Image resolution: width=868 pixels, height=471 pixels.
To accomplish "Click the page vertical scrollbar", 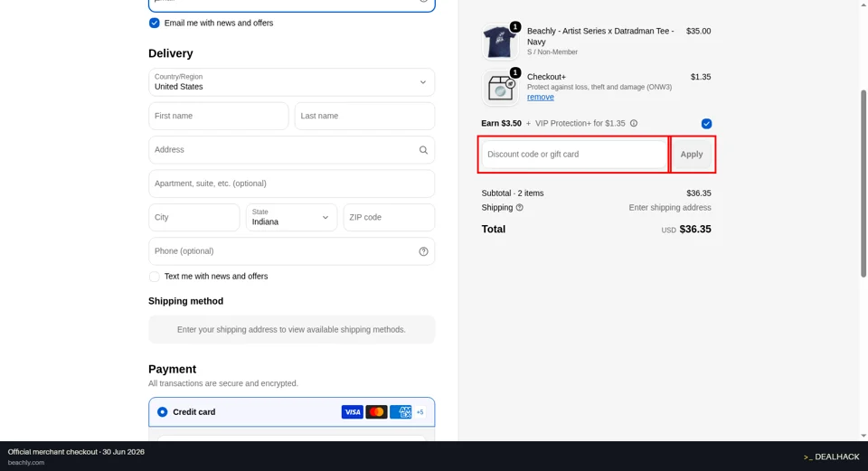I will click(x=863, y=183).
